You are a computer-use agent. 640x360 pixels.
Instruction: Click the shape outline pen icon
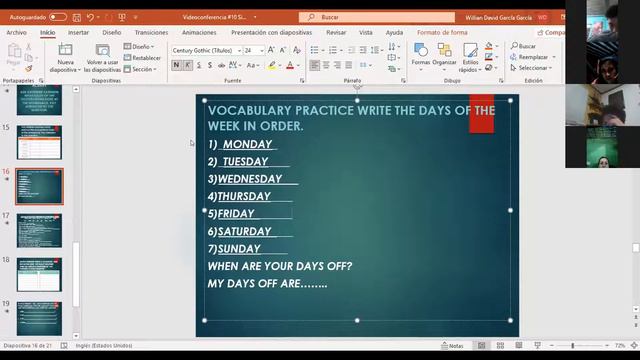(x=489, y=57)
